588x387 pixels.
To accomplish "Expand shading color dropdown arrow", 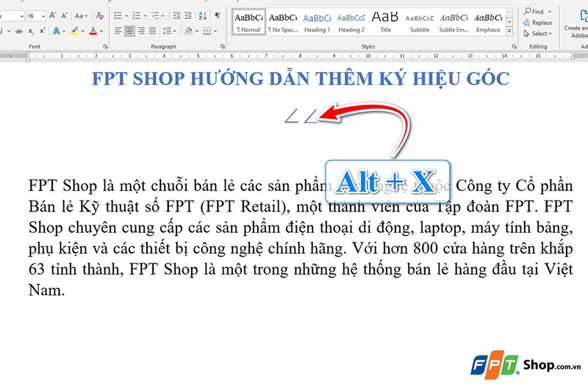I will tap(196, 31).
